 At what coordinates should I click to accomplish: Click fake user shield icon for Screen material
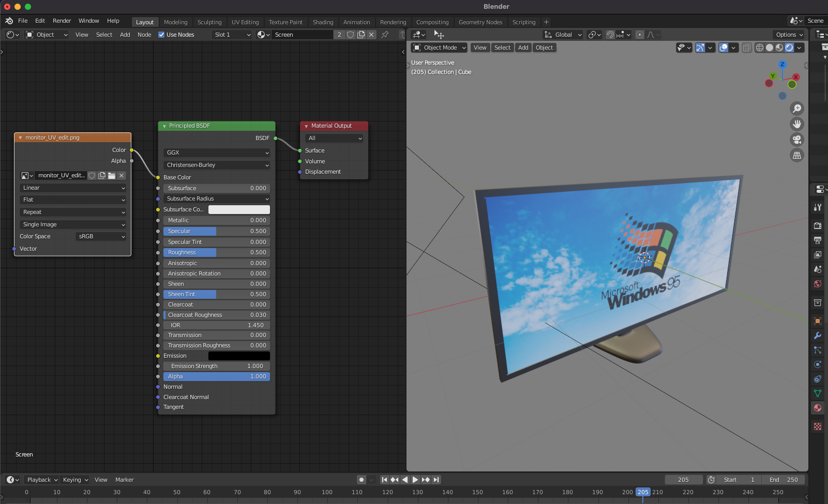pyautogui.click(x=350, y=35)
